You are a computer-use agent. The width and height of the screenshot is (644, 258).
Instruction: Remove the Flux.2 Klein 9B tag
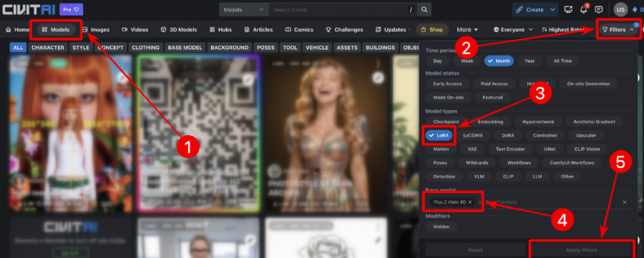[x=470, y=202]
